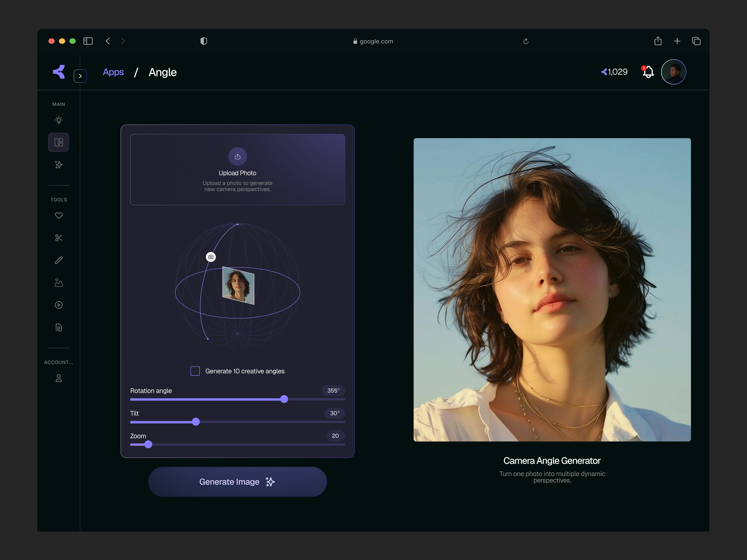Click the large portrait preview image
Screen dimensions: 747x560
click(552, 290)
